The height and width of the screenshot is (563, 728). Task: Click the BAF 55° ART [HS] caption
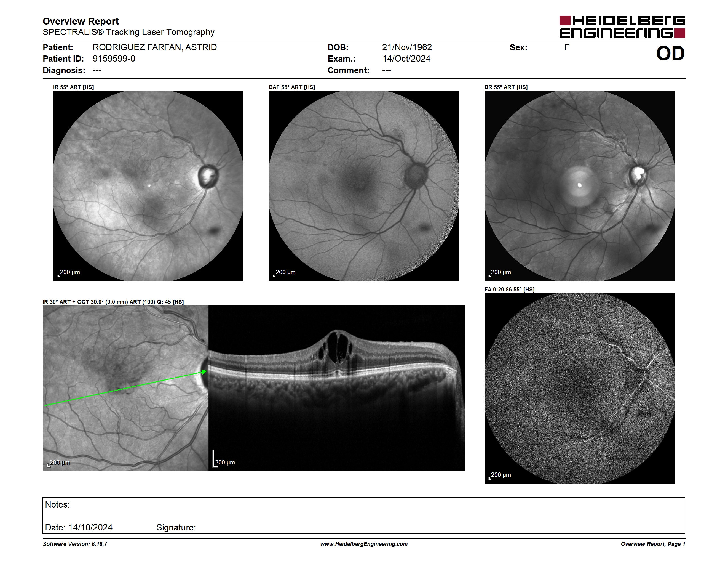[292, 87]
